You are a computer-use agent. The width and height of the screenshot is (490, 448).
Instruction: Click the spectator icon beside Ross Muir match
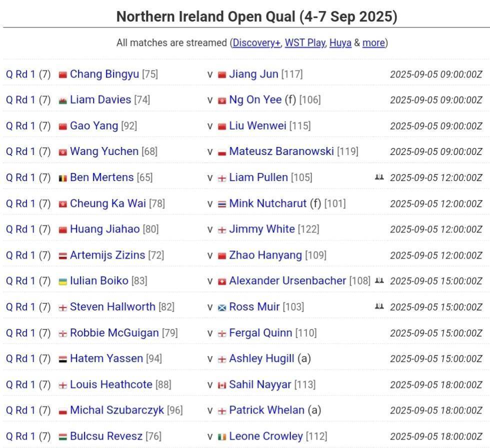[379, 306]
